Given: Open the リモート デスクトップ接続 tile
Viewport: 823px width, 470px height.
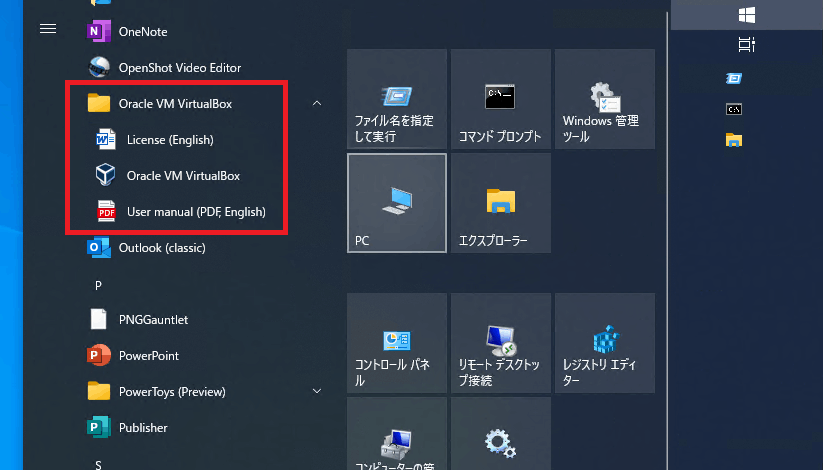Looking at the screenshot, I should pos(501,343).
